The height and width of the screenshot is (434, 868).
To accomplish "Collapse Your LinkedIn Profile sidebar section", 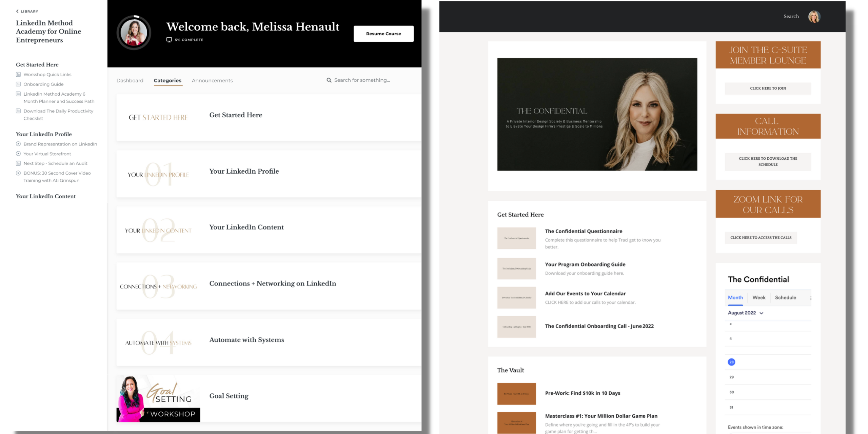I will pyautogui.click(x=44, y=134).
